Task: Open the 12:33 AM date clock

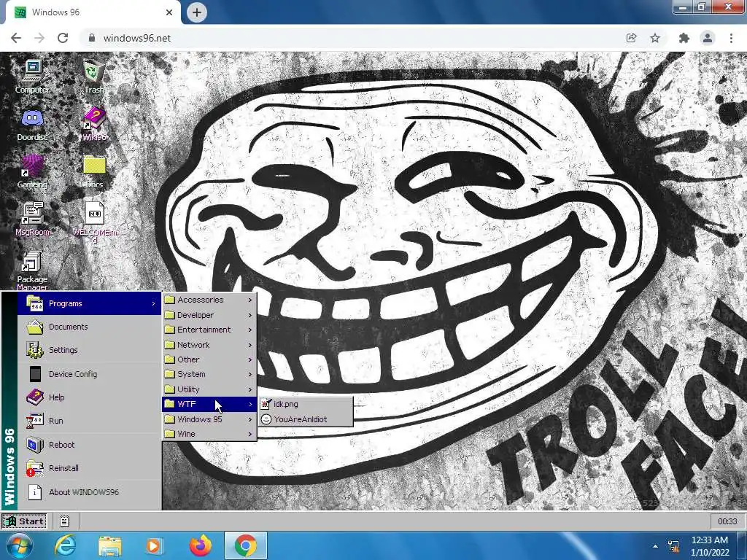Action: pyautogui.click(x=710, y=546)
